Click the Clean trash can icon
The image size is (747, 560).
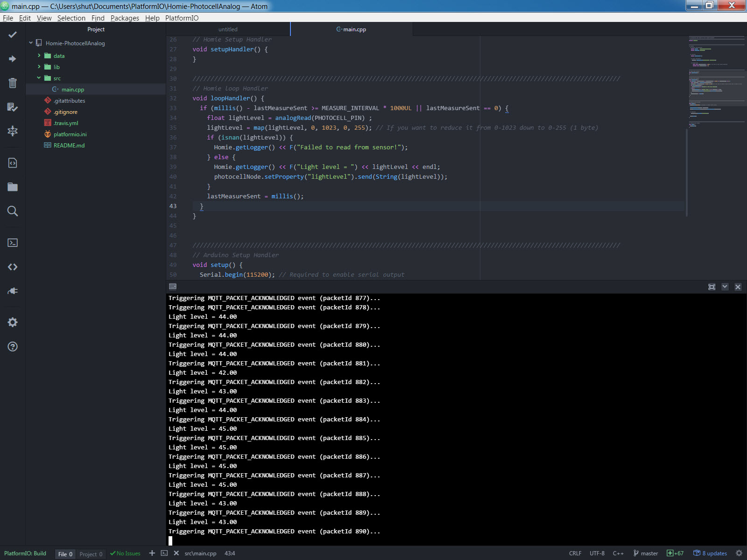coord(13,83)
